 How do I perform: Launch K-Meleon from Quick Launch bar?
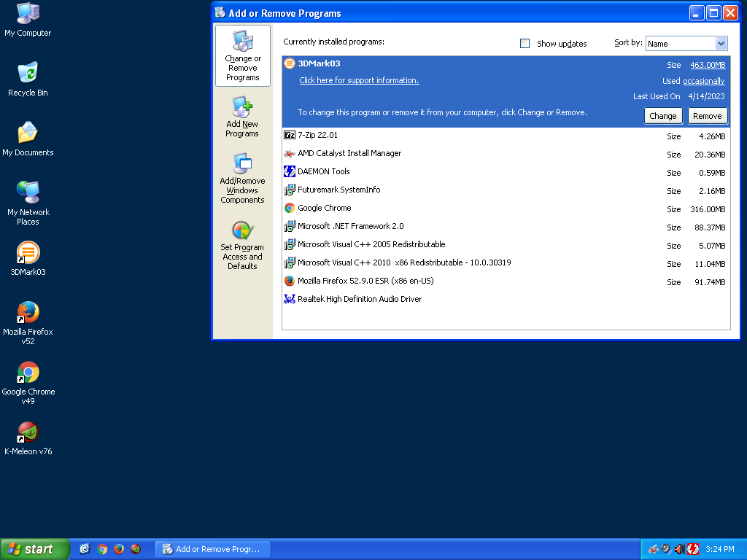click(x=136, y=549)
